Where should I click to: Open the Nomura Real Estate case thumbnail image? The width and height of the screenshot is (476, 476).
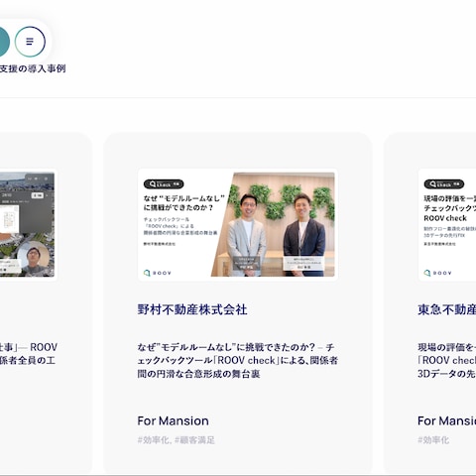point(238,224)
